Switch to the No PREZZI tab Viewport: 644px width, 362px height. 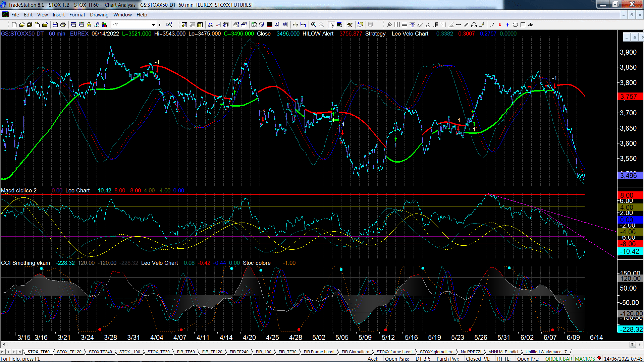[471, 352]
